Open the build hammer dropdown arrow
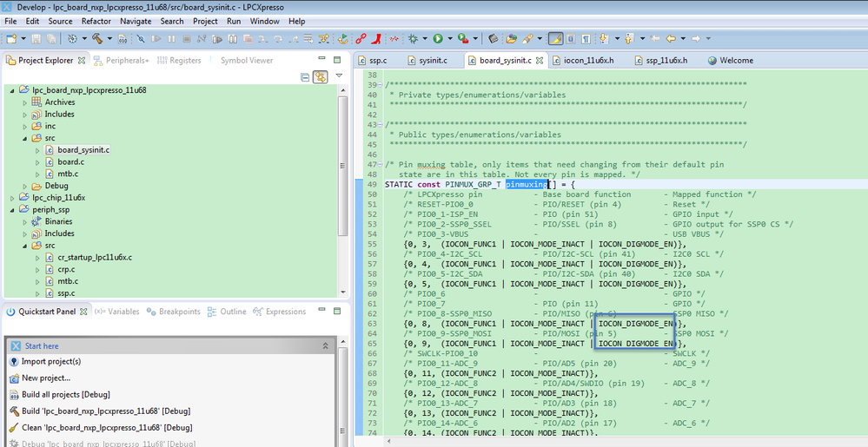Viewport: 868px width, 447px height. click(x=109, y=39)
